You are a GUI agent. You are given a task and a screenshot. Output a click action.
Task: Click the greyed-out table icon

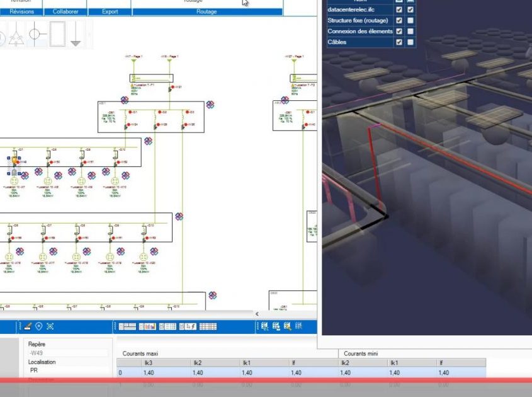298,326
